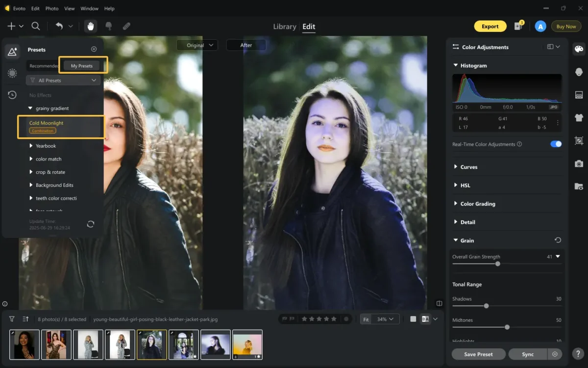This screenshot has width=588, height=368.
Task: Collapse the Histogram section
Action: 456,65
